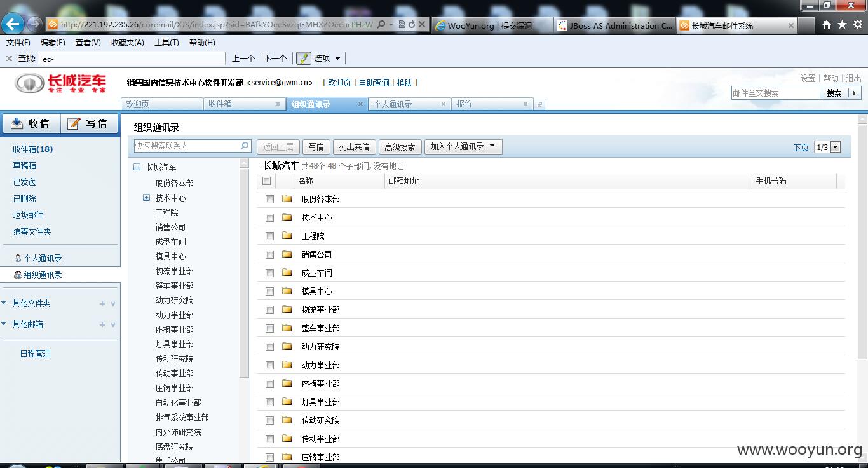The image size is (868, 468).
Task: Click the 自助查询 link
Action: (374, 83)
